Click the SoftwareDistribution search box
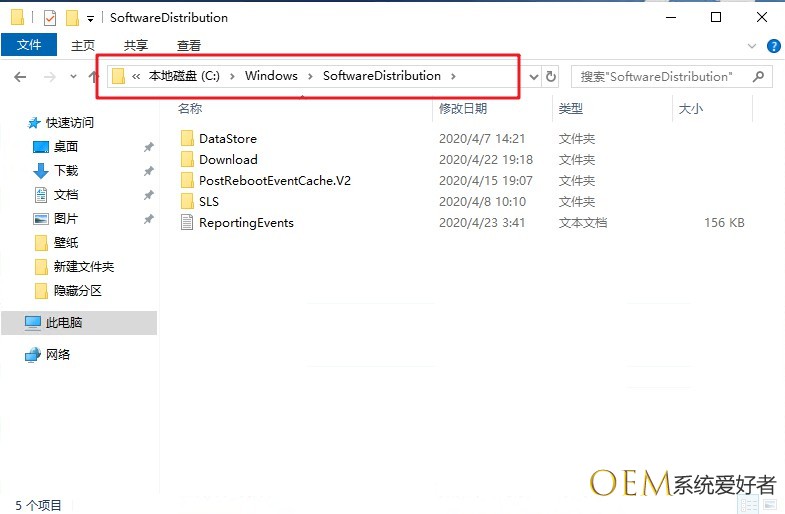 click(x=660, y=76)
